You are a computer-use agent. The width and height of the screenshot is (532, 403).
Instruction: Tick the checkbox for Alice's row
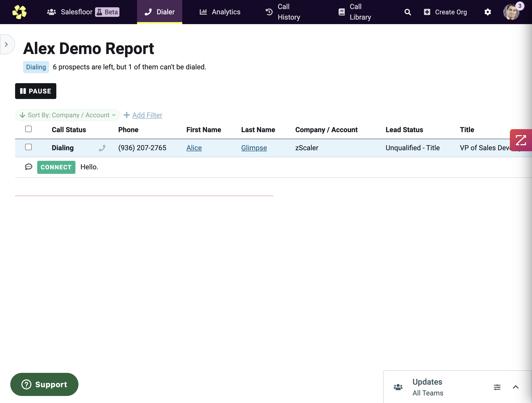pyautogui.click(x=28, y=147)
